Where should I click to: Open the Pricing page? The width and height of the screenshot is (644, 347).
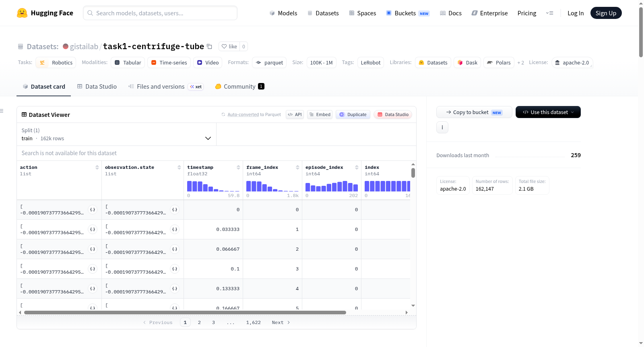(527, 13)
